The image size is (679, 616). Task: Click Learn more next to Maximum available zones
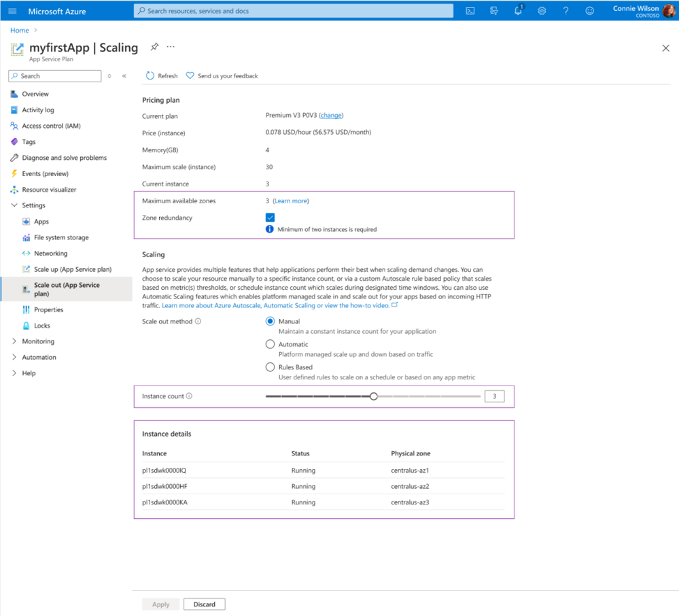[x=291, y=201]
